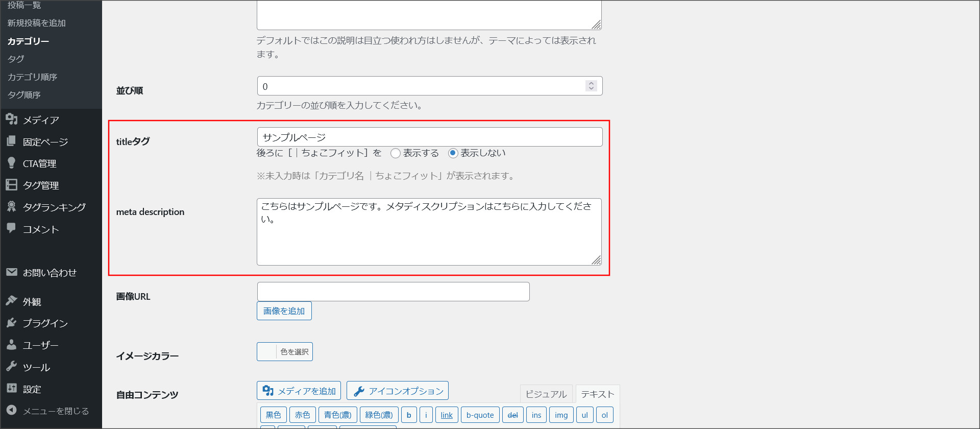Screen dimensions: 980x429
Task: Click the 並び順 number field
Action: click(x=430, y=86)
